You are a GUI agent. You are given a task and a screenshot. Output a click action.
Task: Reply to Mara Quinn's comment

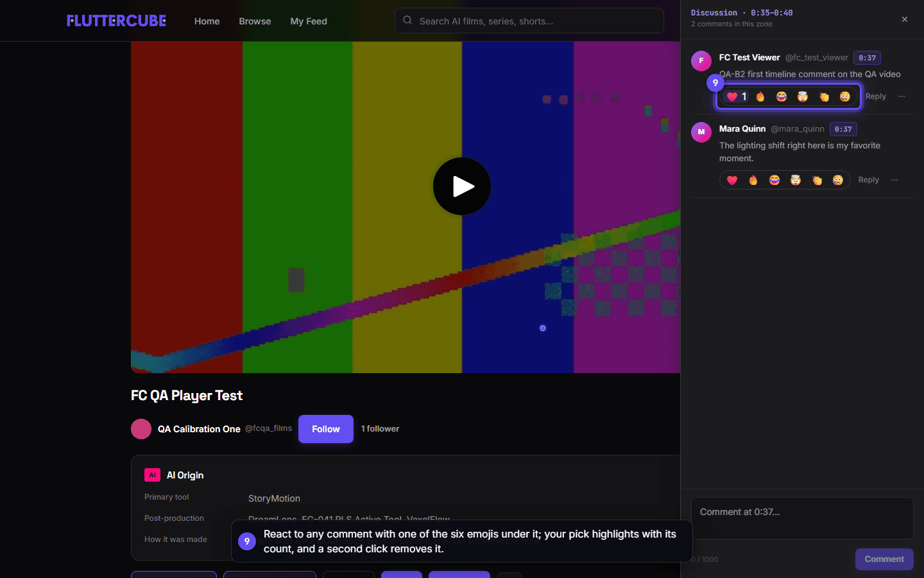(x=869, y=180)
